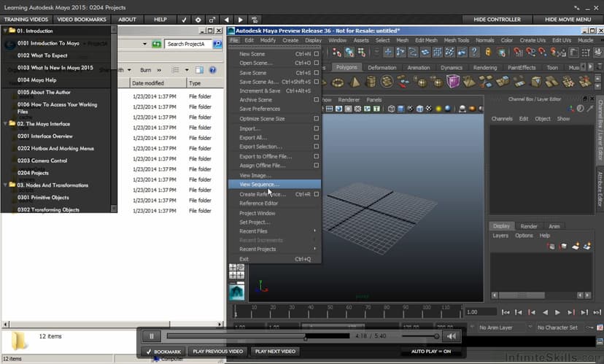Click the controller settings gear icon
This screenshot has width=604, height=364.
tap(198, 20)
